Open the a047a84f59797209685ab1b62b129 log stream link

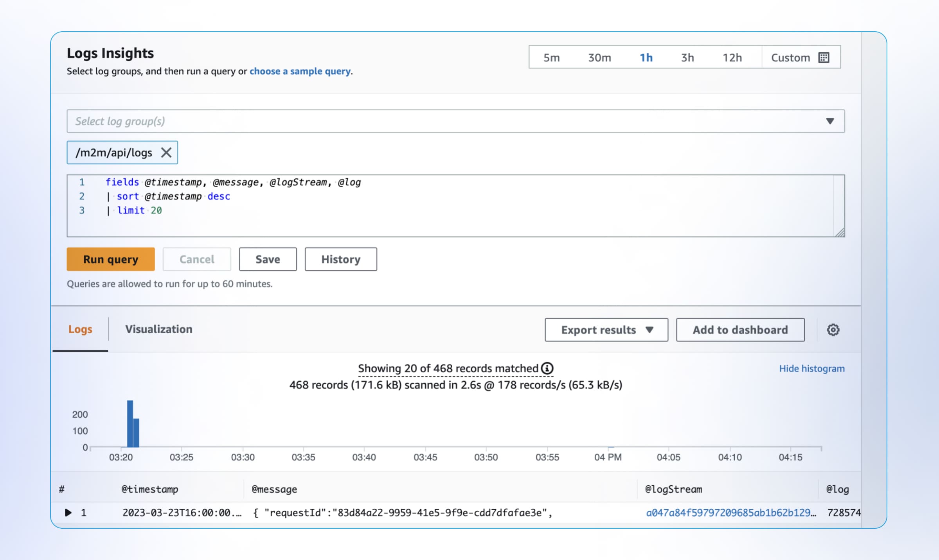(x=731, y=513)
